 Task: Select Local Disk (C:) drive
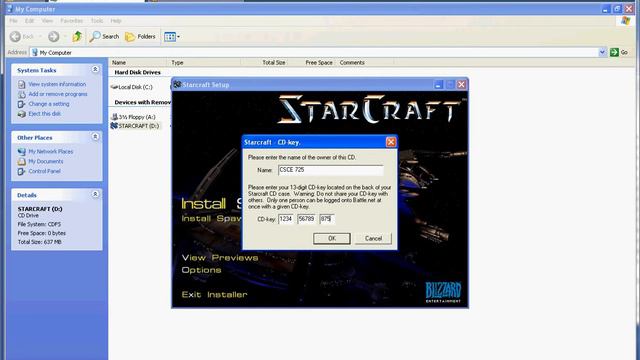point(132,87)
